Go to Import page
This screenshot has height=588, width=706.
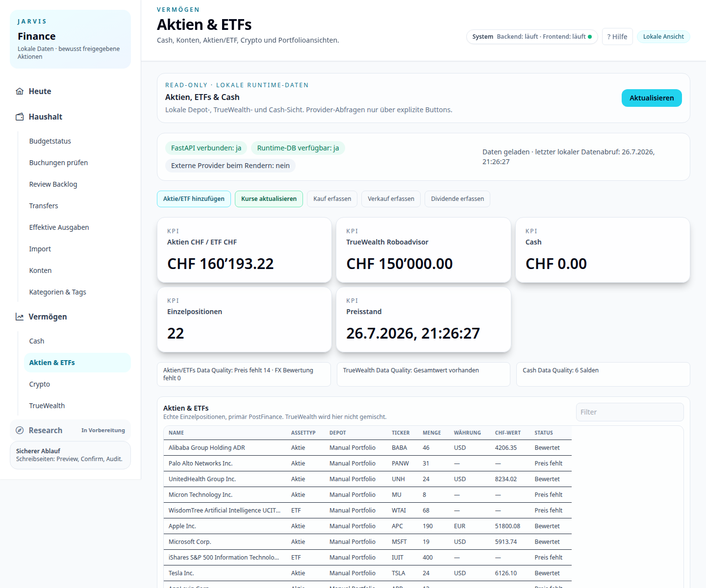pos(77,249)
